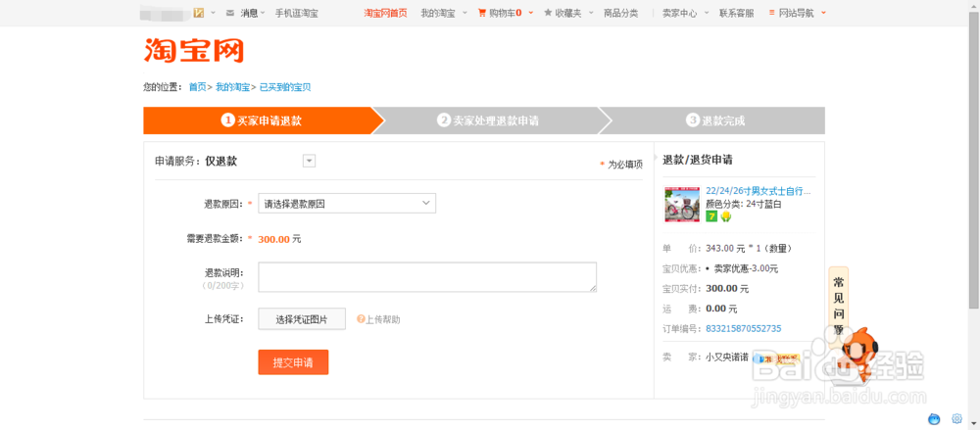Click the 收藏夹 star icon

click(x=548, y=13)
